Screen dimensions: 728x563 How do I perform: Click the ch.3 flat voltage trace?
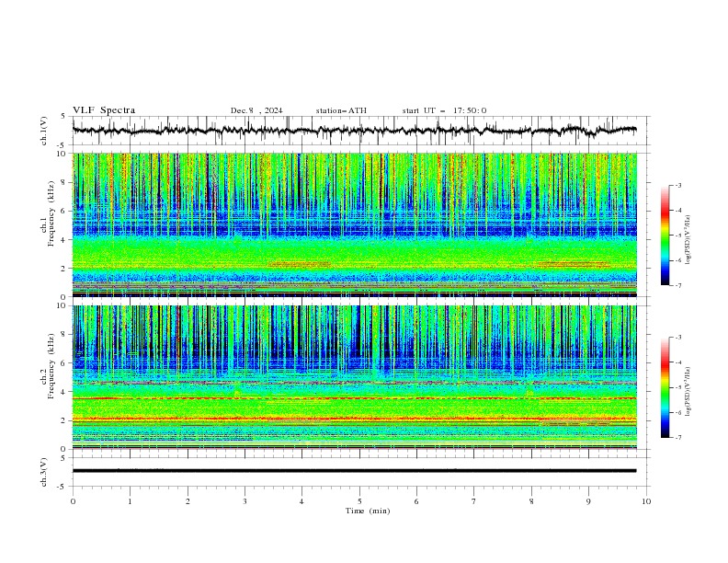click(354, 471)
